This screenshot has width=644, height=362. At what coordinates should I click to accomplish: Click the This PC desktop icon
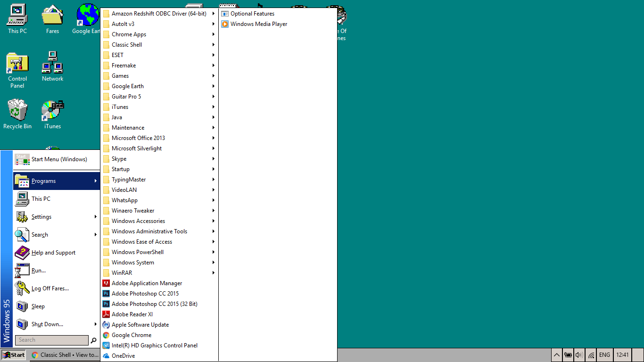[x=17, y=19]
